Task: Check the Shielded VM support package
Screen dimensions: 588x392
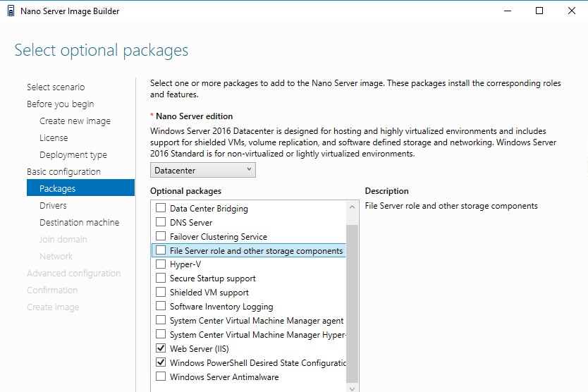Action: pos(161,292)
